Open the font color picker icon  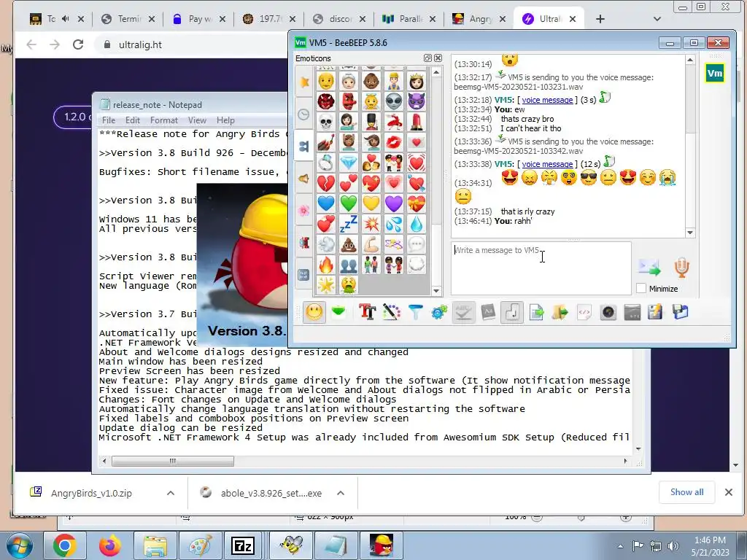tap(391, 312)
